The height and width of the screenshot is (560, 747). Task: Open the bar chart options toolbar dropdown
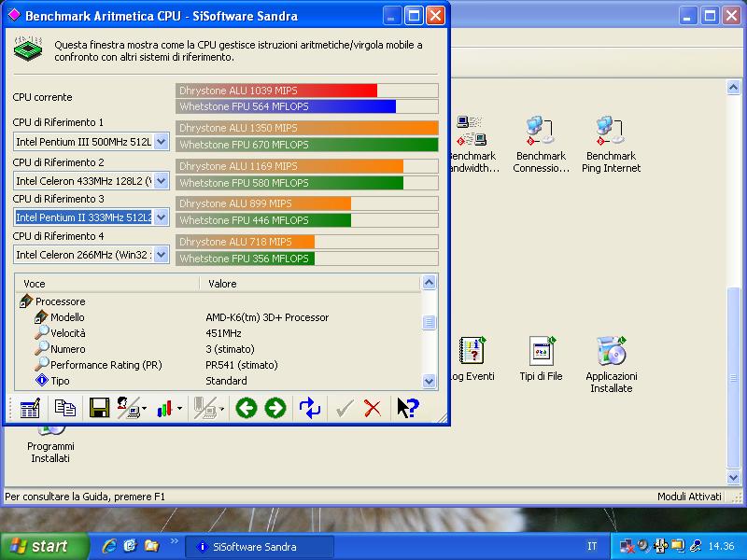[179, 408]
